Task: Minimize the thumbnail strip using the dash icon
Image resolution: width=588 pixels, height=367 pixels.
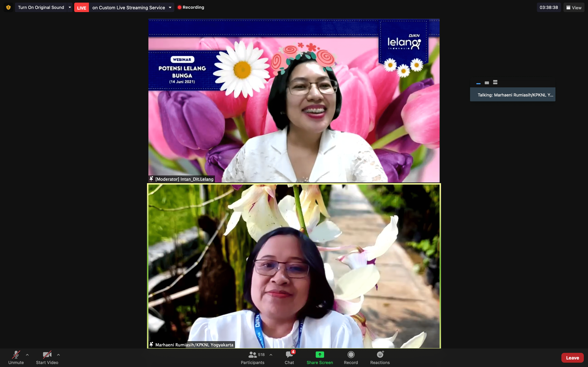Action: tap(478, 83)
